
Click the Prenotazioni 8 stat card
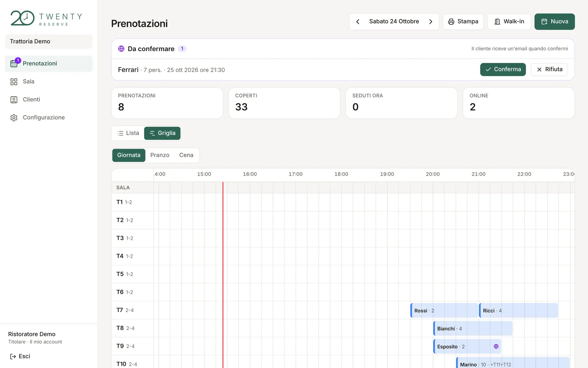167,103
